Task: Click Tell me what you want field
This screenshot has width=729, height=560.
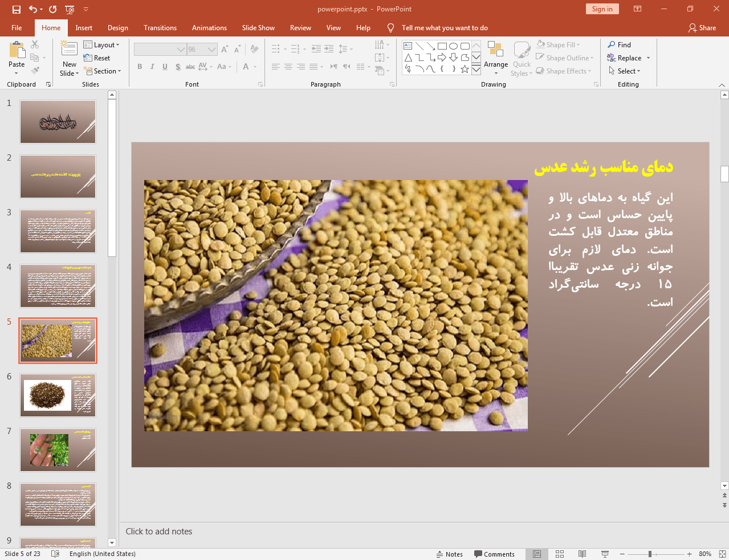Action: pyautogui.click(x=445, y=28)
